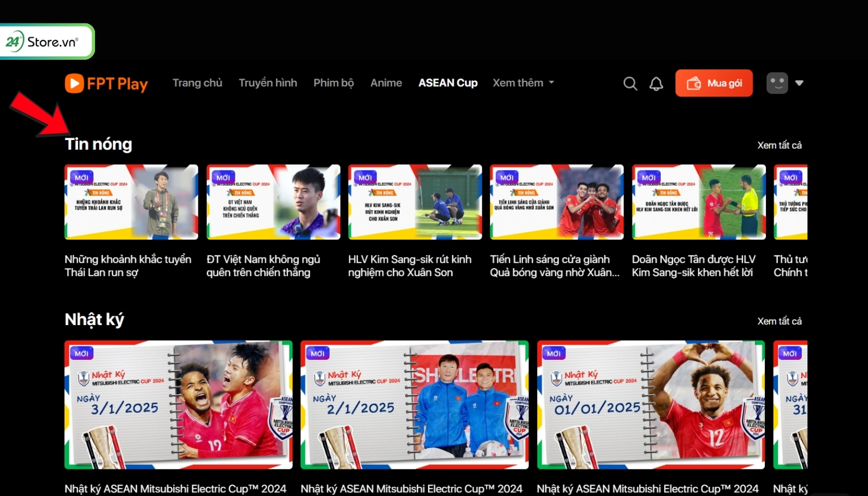868x496 pixels.
Task: Open thumbnail ĐT Việt Nam không ngủ quên
Action: coord(273,202)
